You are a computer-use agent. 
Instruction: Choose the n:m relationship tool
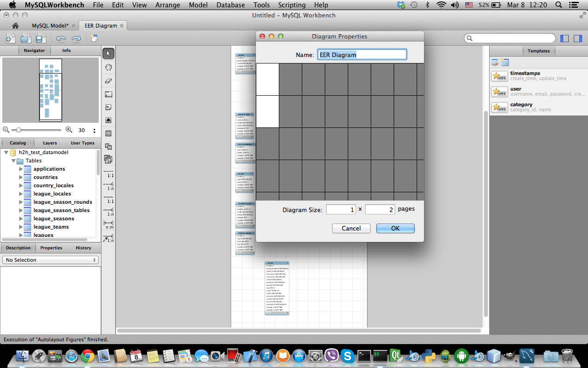tap(109, 225)
